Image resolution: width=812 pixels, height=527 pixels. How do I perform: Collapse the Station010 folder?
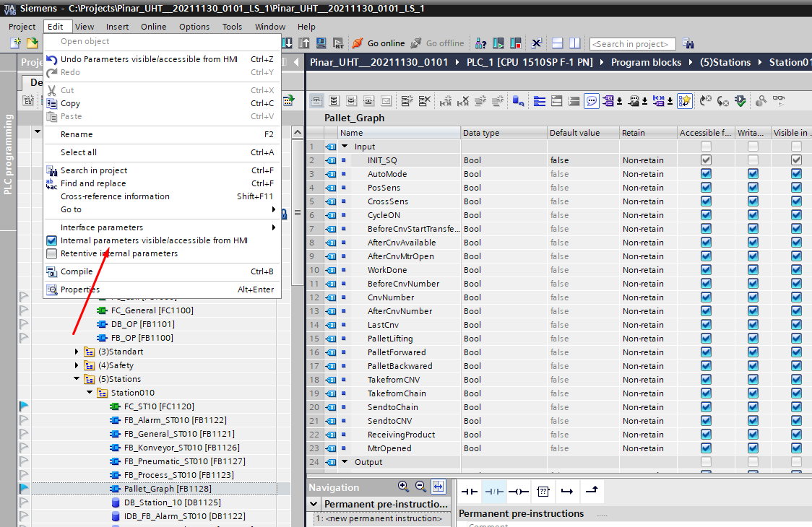point(90,393)
